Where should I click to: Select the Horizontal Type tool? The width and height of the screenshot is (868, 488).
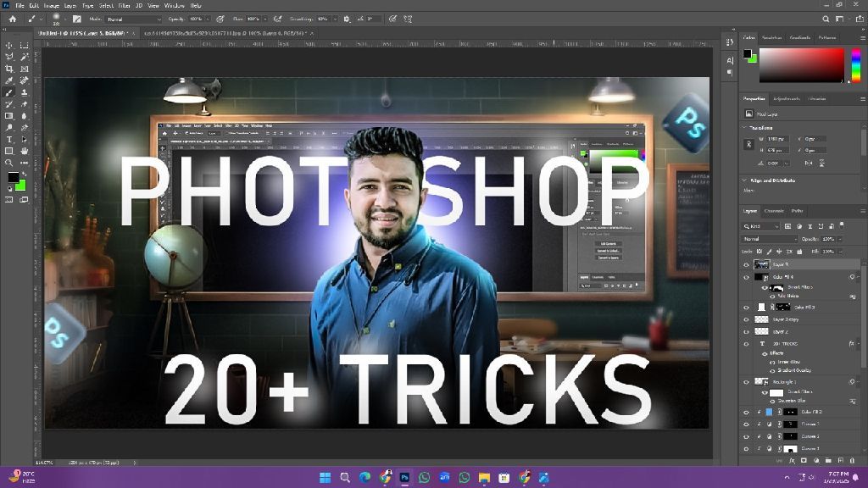(9, 139)
